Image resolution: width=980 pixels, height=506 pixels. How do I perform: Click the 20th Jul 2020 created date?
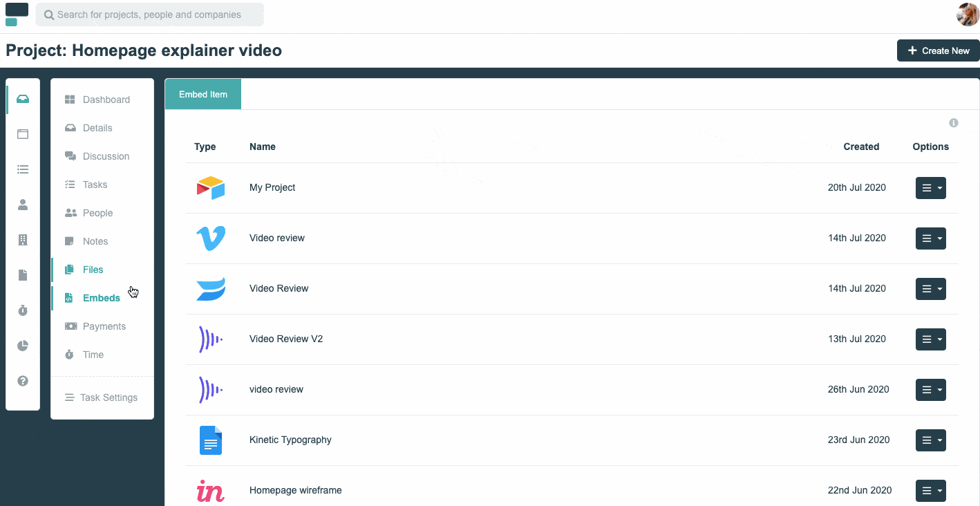(857, 187)
